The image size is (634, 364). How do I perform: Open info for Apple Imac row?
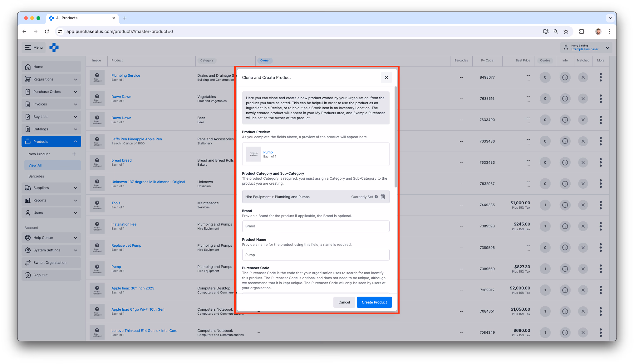[x=565, y=290]
